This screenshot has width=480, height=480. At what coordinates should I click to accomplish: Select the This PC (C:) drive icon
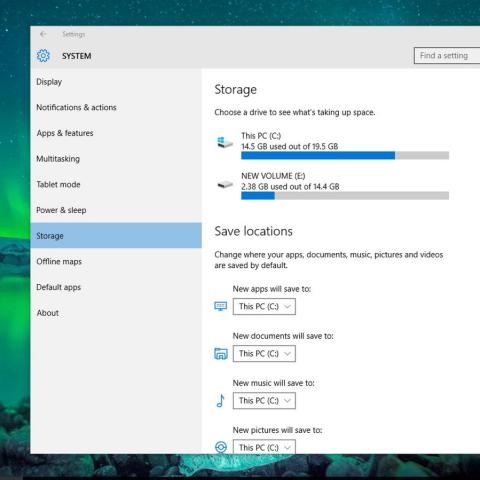pyautogui.click(x=225, y=143)
